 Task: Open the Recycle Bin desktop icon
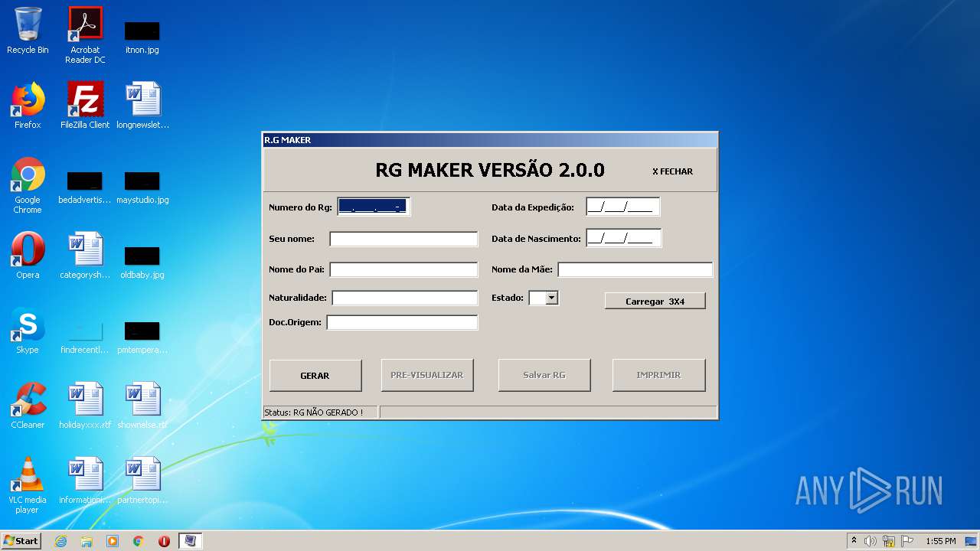point(28,31)
